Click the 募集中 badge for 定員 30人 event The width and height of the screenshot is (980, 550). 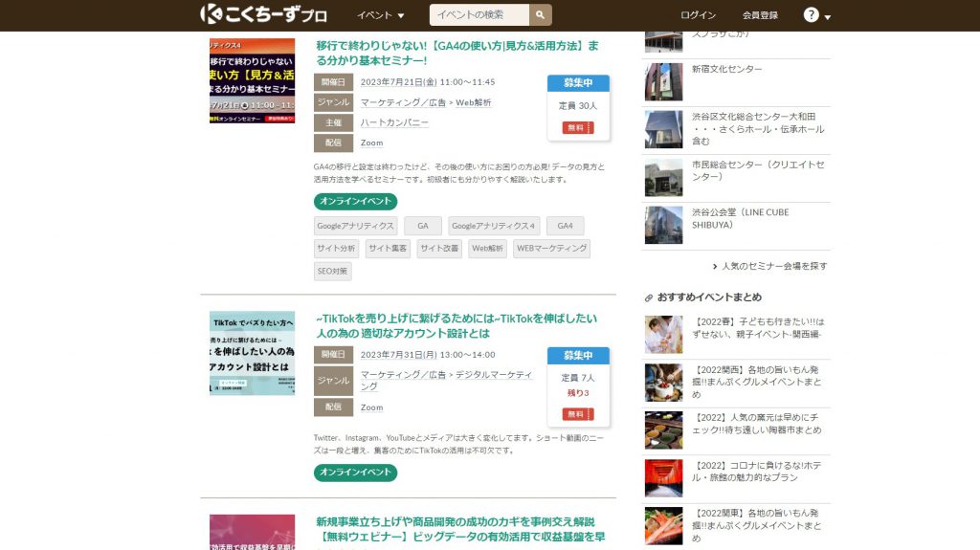[x=578, y=82]
